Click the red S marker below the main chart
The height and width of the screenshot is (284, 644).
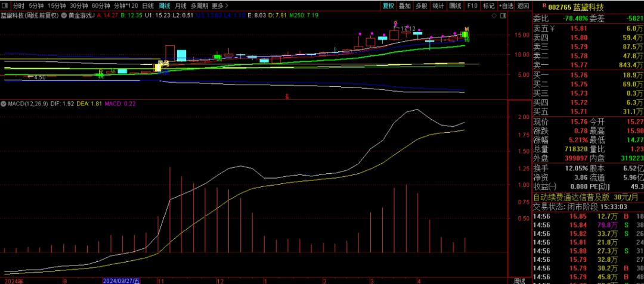click(287, 96)
